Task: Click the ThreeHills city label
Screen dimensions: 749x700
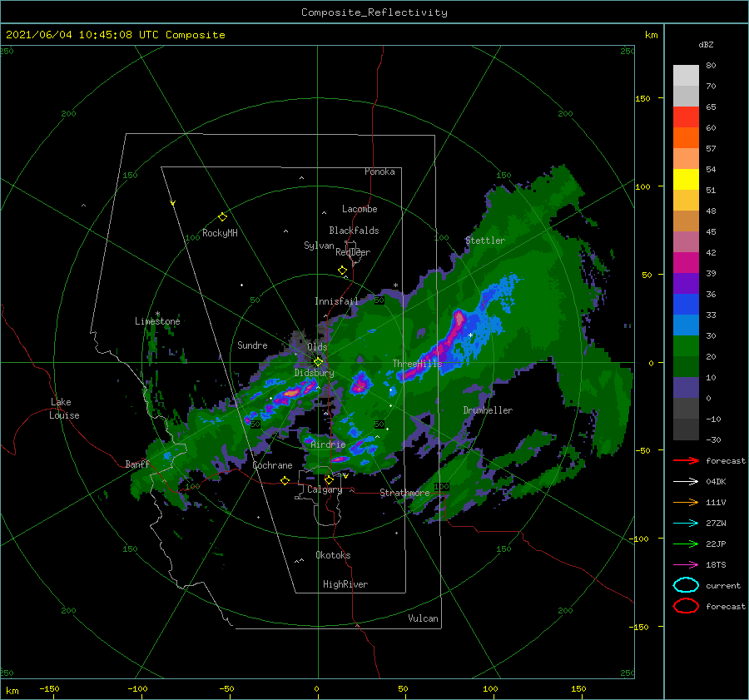Action: click(417, 364)
